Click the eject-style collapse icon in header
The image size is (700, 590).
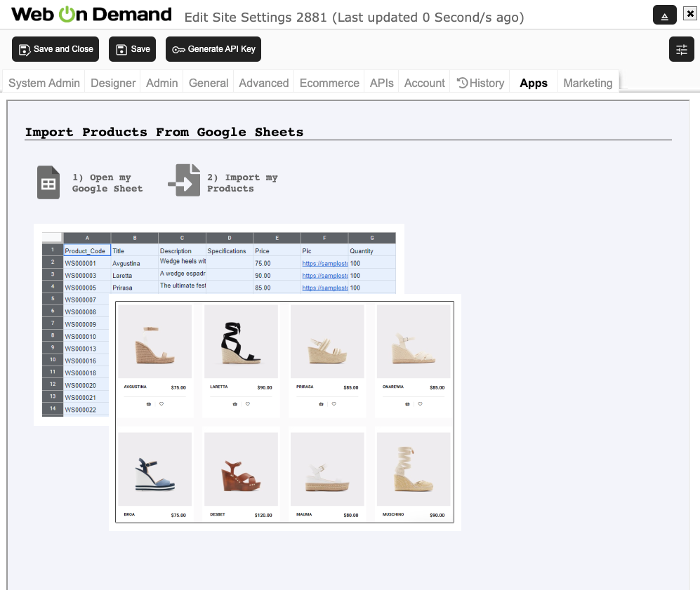pyautogui.click(x=664, y=15)
